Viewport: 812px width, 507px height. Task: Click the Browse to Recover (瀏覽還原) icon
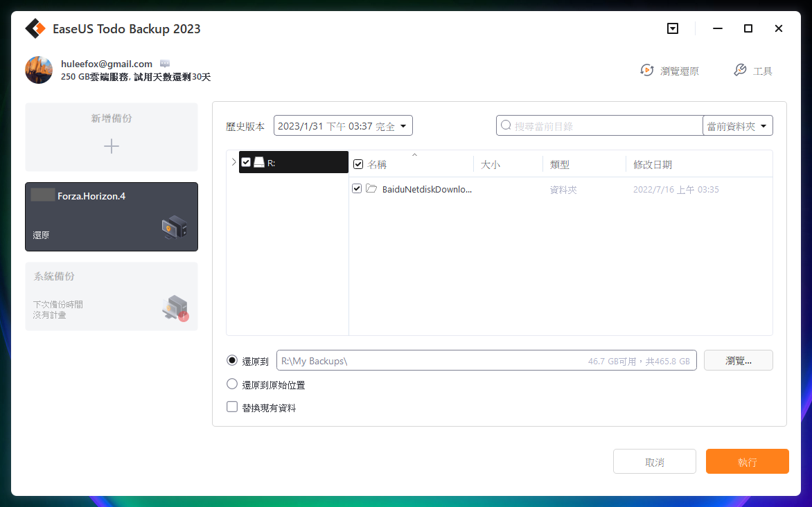(x=647, y=71)
